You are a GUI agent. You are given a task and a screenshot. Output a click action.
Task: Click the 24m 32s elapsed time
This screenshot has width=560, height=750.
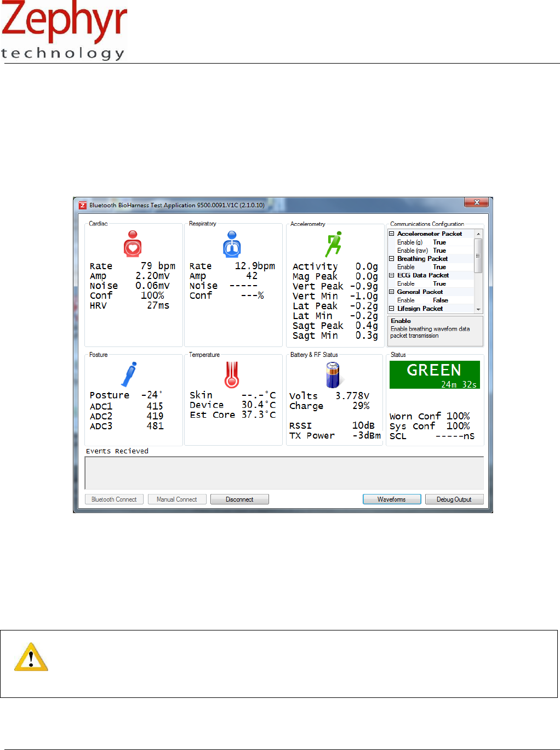pyautogui.click(x=459, y=384)
